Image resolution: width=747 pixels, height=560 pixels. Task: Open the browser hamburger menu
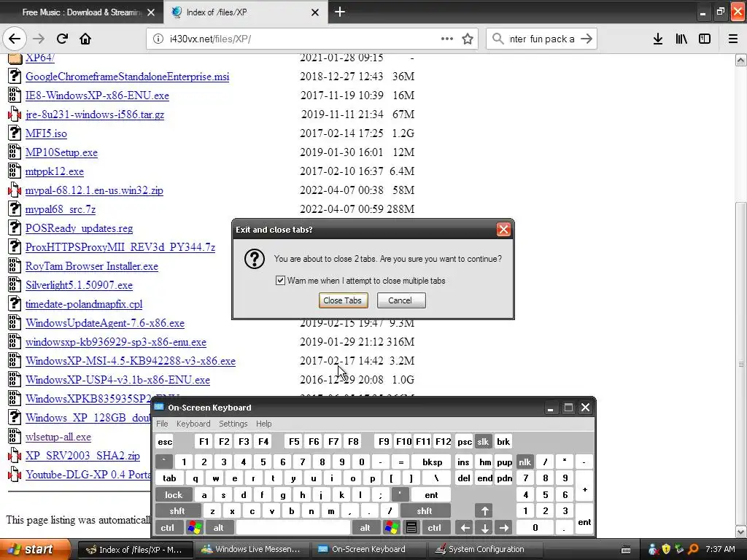point(732,39)
